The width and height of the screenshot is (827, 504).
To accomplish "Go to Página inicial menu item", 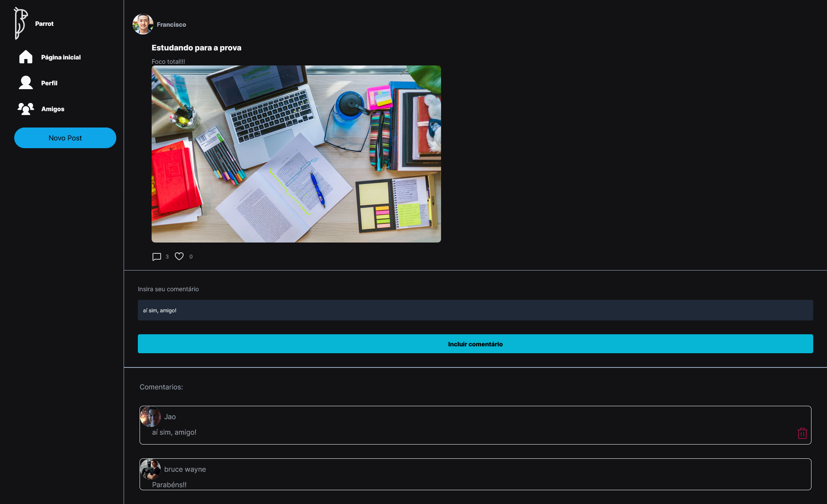I will tap(61, 57).
